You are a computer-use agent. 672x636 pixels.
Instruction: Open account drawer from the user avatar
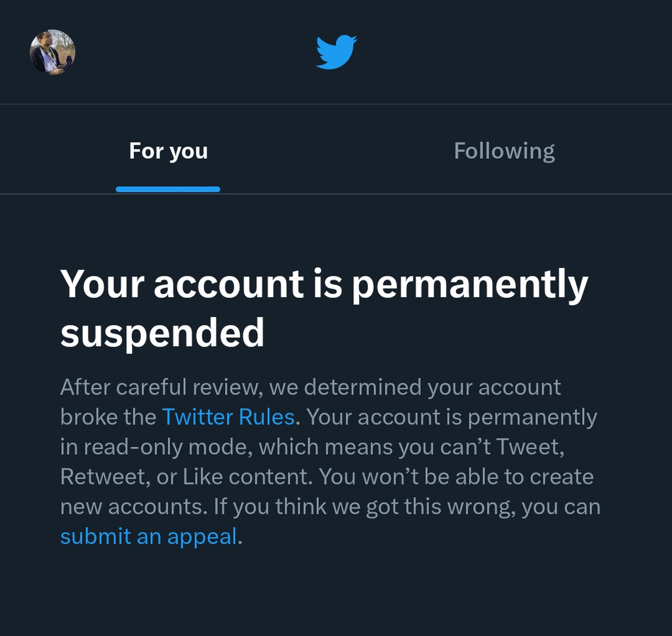coord(52,52)
